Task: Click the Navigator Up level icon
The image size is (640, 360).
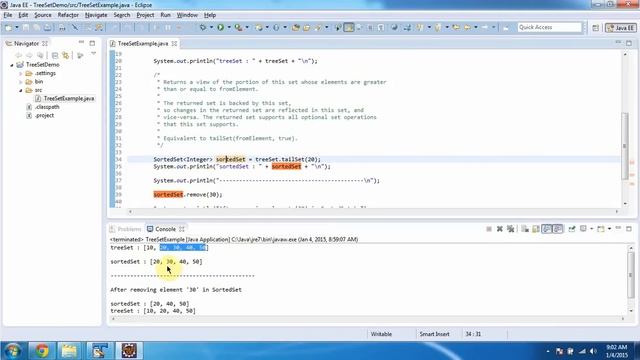Action: tap(40, 55)
